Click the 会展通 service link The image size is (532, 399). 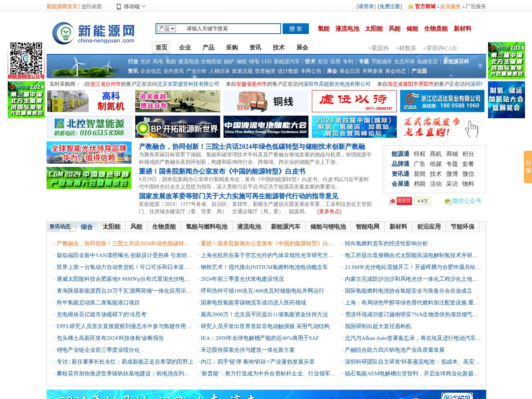pyautogui.click(x=400, y=184)
